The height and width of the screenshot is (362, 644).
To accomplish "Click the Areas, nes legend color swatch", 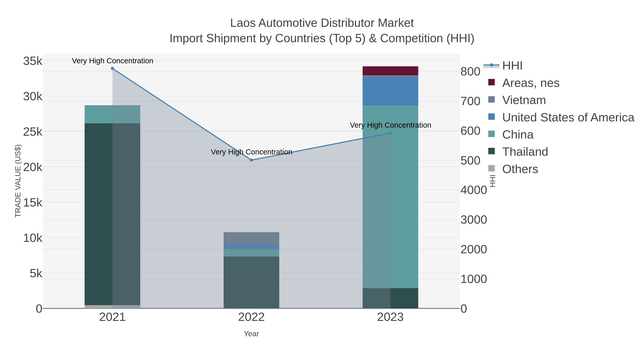I will [492, 82].
